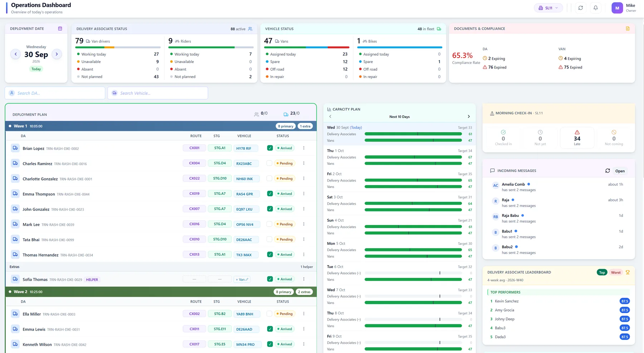Screen dimensions: 644x353
Task: Click the Late warning triangle icon in check-in
Action: [577, 132]
